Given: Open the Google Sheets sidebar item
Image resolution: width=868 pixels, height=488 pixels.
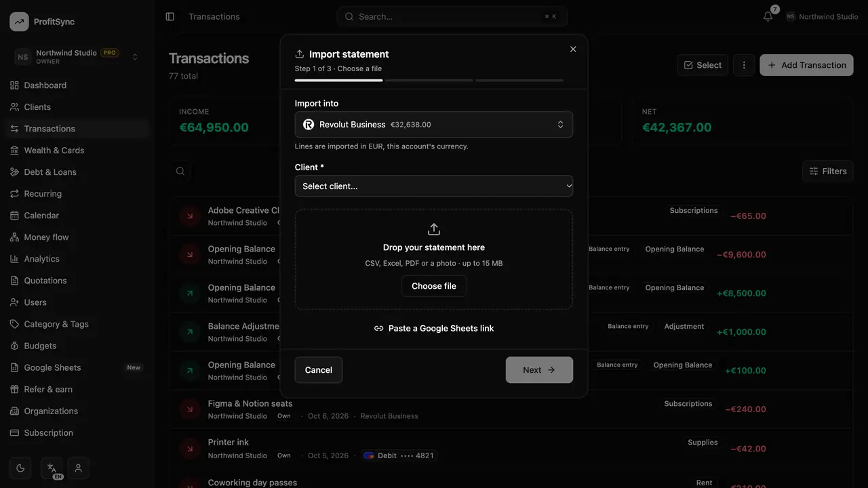Looking at the screenshot, I should (x=77, y=367).
